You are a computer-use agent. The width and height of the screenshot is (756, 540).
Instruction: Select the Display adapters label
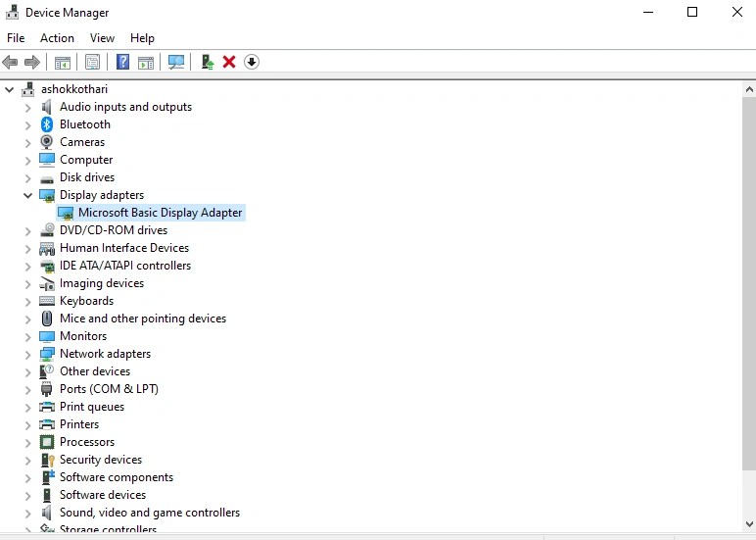(x=102, y=195)
